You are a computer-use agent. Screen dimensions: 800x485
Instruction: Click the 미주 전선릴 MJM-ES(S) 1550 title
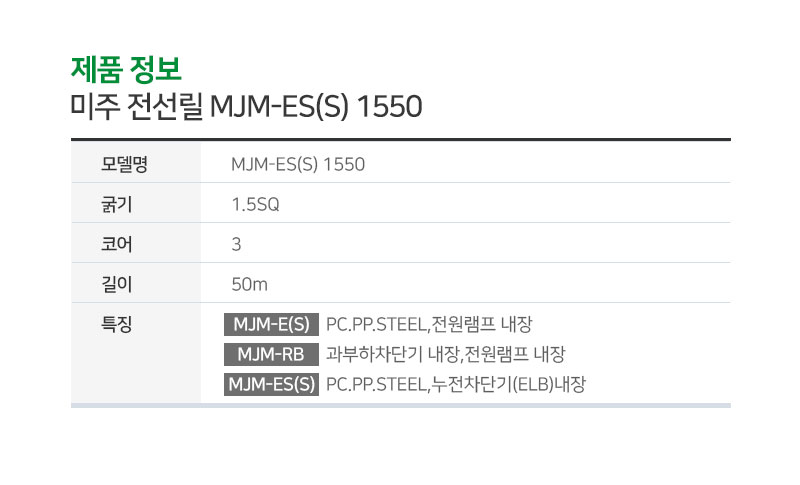246,107
